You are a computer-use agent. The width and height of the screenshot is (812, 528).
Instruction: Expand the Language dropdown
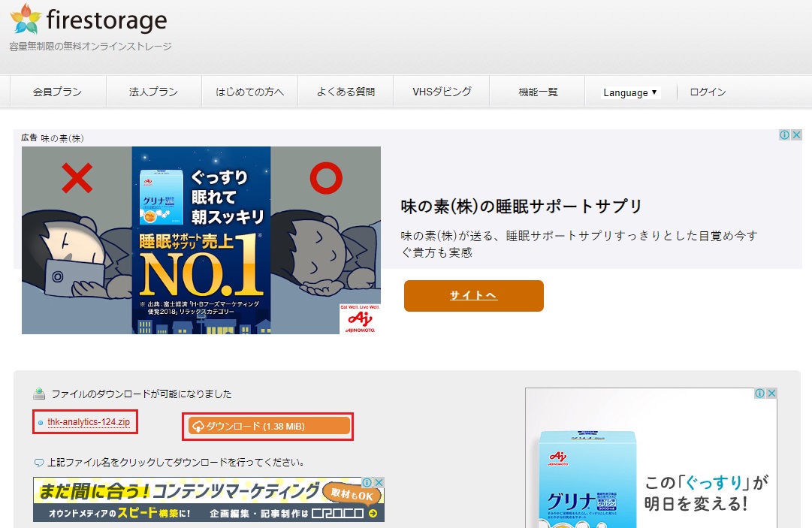pos(630,92)
